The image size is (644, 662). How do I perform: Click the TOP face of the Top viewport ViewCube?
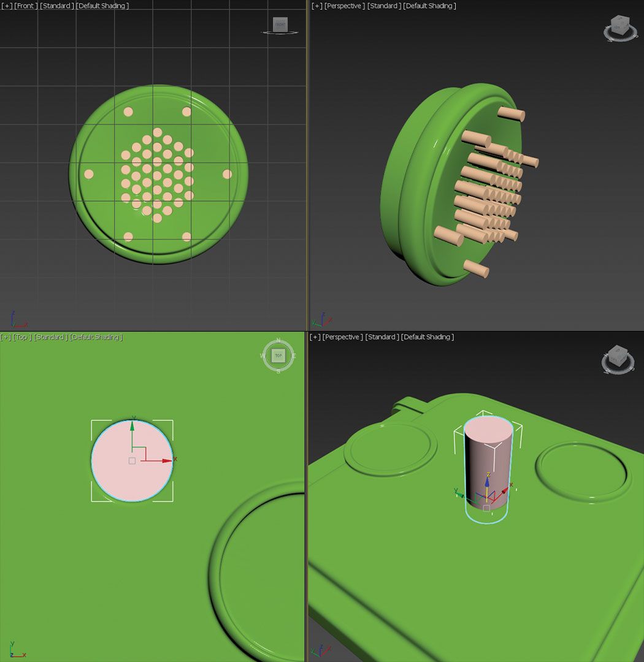278,355
